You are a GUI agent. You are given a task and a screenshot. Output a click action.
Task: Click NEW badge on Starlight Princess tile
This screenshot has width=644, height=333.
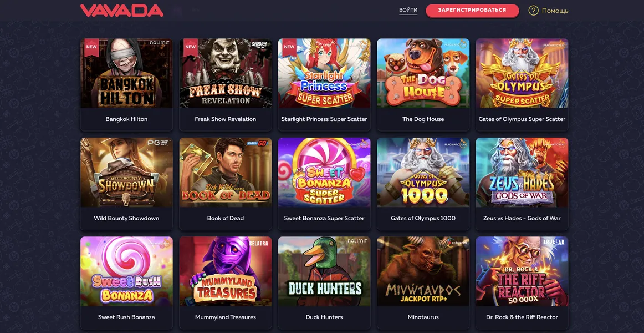[289, 47]
